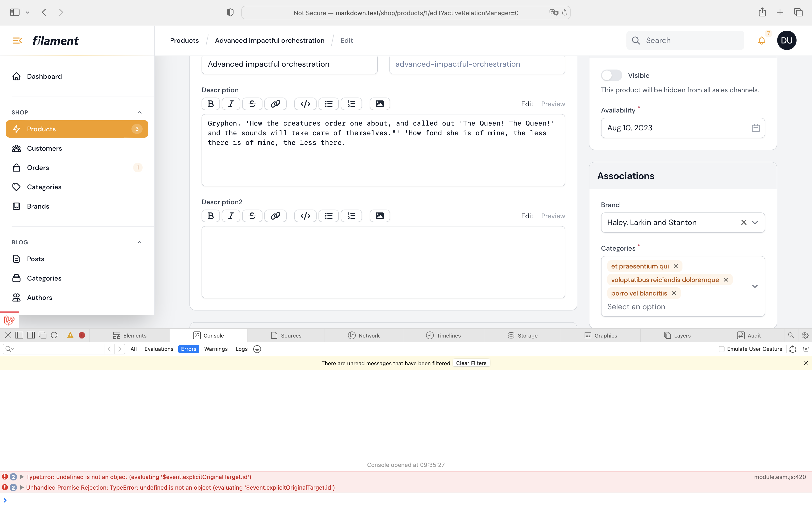Viewport: 812px width, 507px height.
Task: Toggle the Errors console filter
Action: tap(188, 349)
